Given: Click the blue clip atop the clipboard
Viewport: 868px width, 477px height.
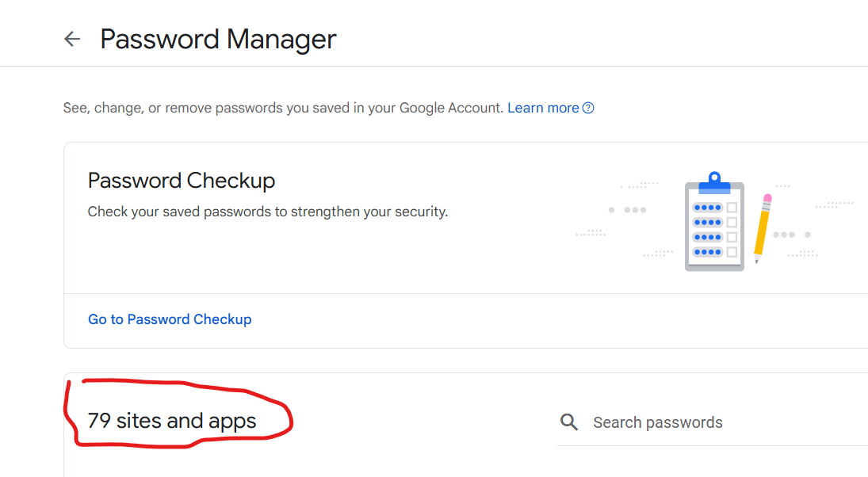Looking at the screenshot, I should [715, 183].
